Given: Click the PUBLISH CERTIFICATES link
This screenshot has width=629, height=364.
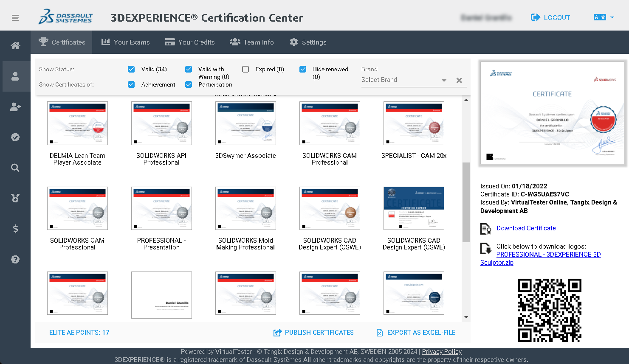Looking at the screenshot, I should [x=313, y=333].
